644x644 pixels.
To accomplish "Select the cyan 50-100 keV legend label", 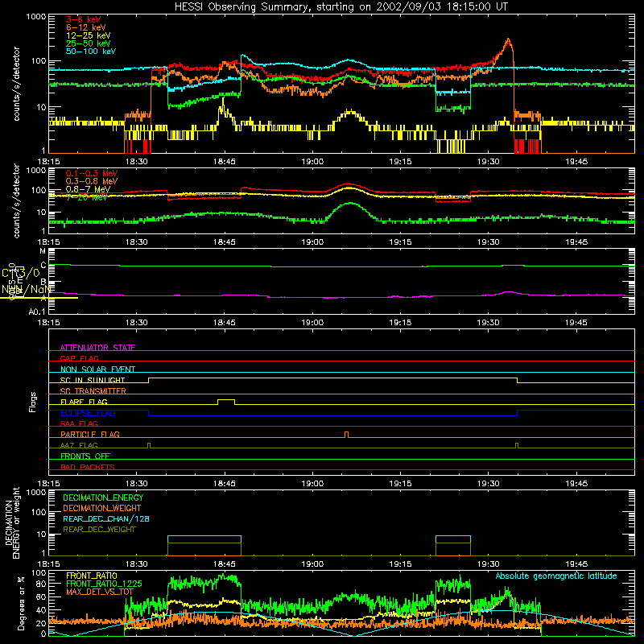I will pyautogui.click(x=91, y=52).
